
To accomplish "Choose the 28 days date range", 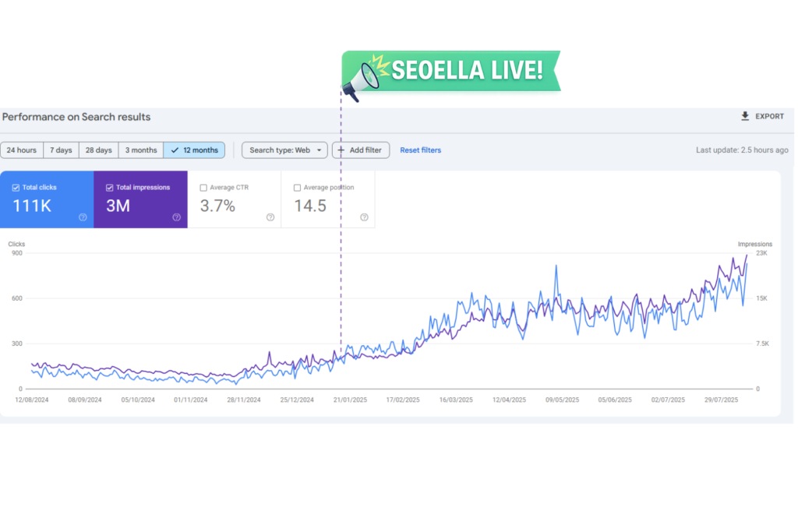I will (x=98, y=150).
